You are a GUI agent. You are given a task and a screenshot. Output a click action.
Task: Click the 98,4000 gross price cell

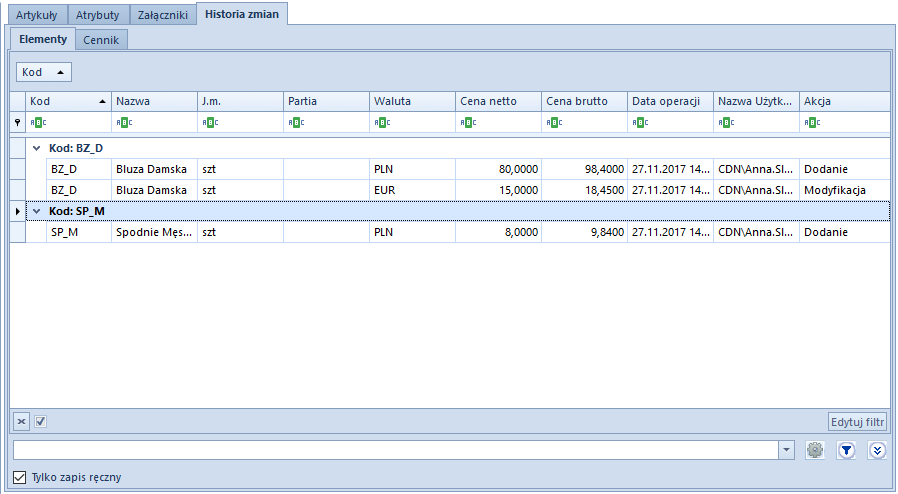coord(584,169)
